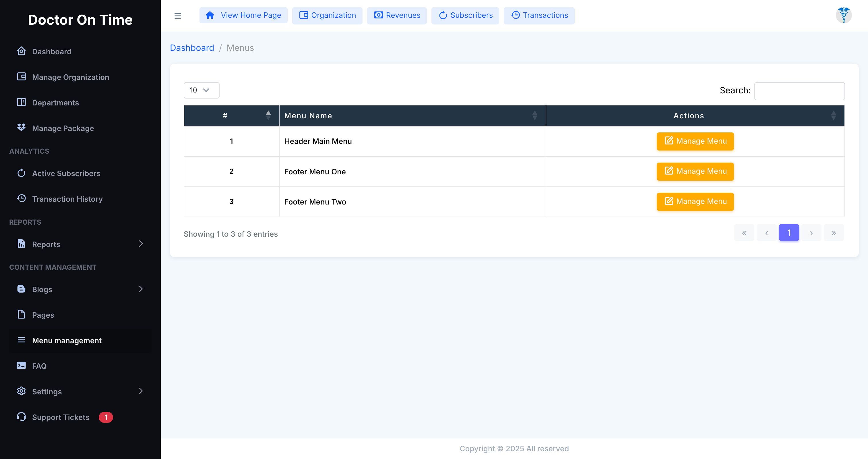Viewport: 868px width, 459px height.
Task: Sort by the Menu Name column arrows
Action: (535, 115)
